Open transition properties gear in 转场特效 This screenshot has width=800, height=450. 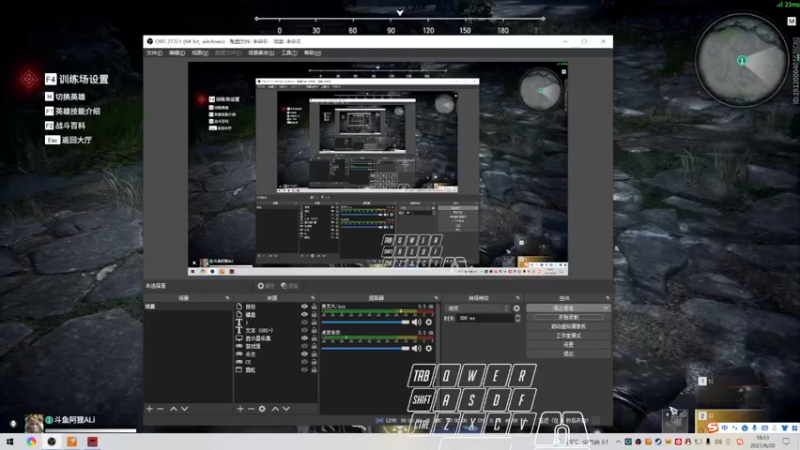[x=516, y=308]
